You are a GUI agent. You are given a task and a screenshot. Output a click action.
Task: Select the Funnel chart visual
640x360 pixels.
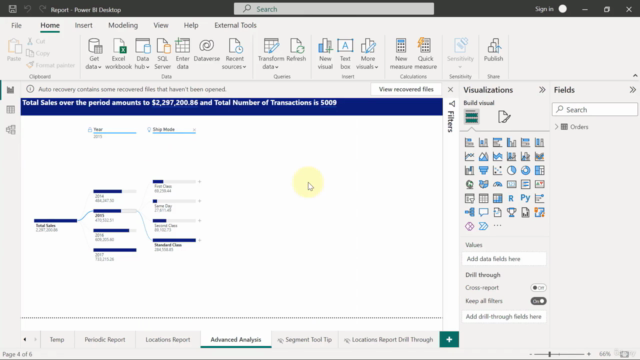click(483, 170)
